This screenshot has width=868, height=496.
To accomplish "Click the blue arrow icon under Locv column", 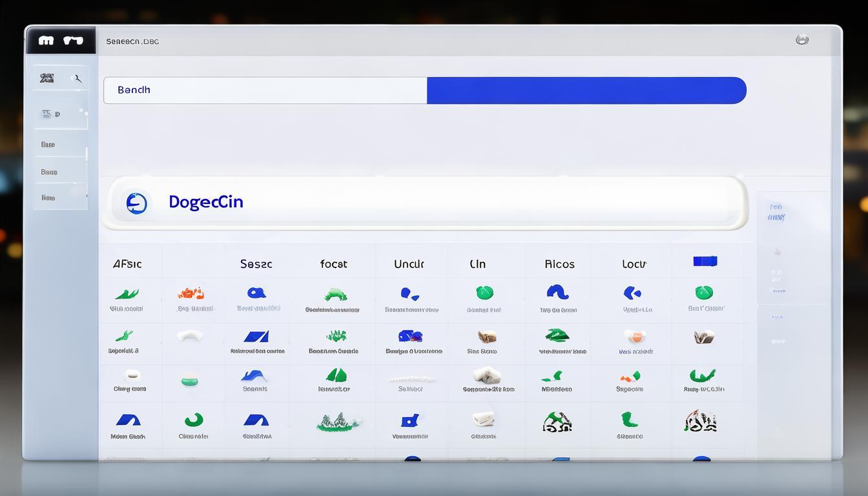I will 632,293.
